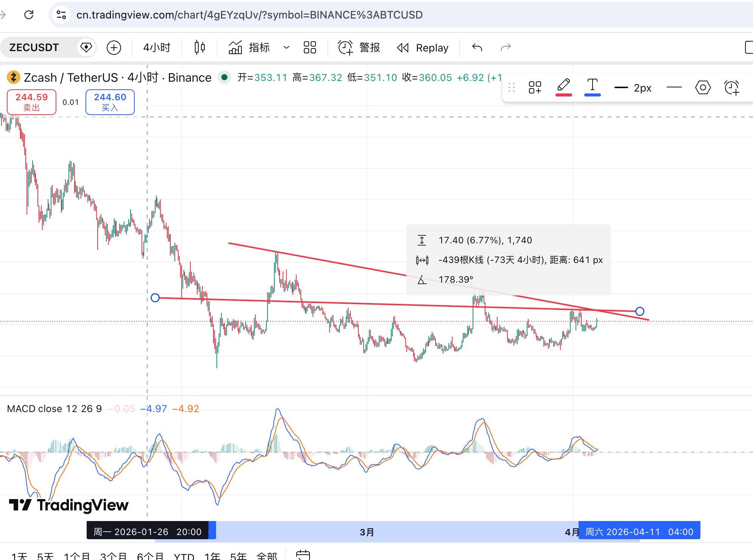Click drawing templates icon in floating toolbar
753x560 pixels.
click(535, 88)
